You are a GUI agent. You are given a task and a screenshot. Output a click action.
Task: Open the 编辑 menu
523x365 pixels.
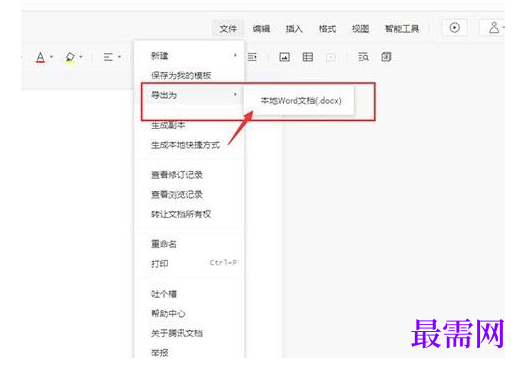[261, 29]
